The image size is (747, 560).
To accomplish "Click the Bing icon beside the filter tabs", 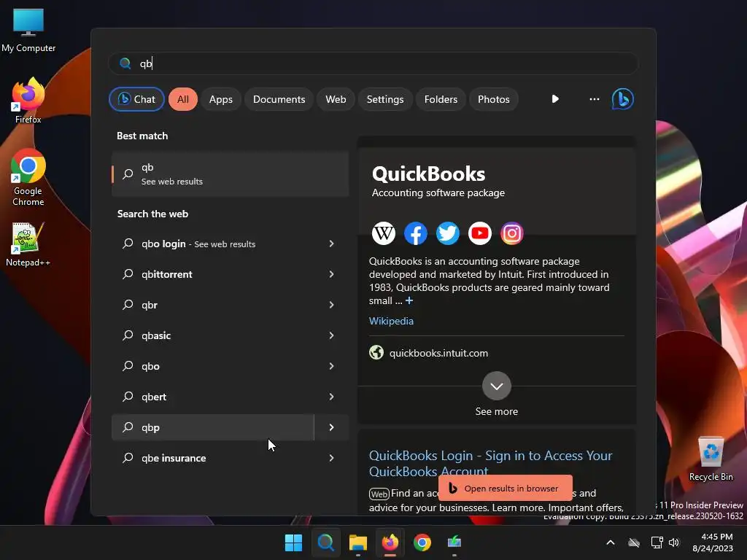I will pyautogui.click(x=623, y=99).
